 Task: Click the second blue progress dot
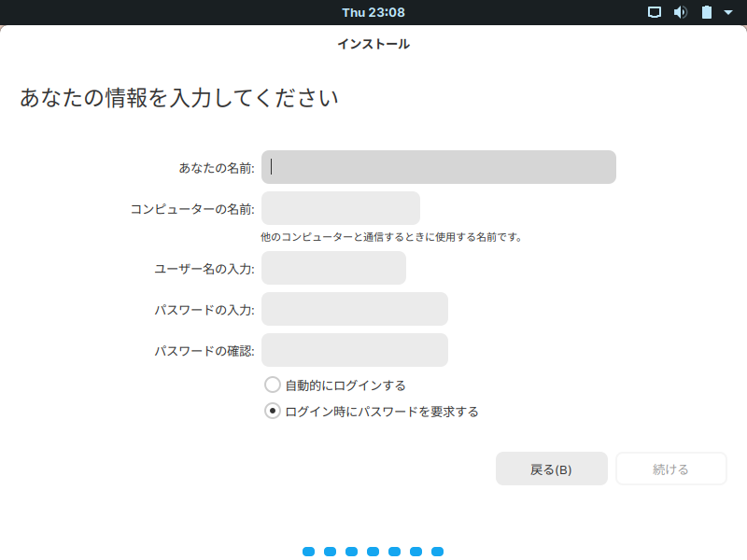click(331, 552)
